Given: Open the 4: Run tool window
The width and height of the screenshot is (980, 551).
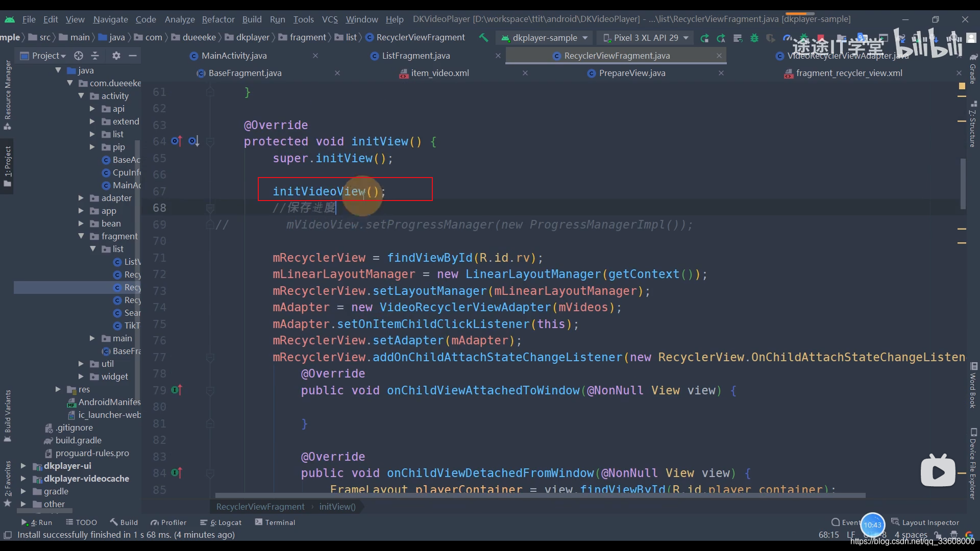Looking at the screenshot, I should point(37,522).
